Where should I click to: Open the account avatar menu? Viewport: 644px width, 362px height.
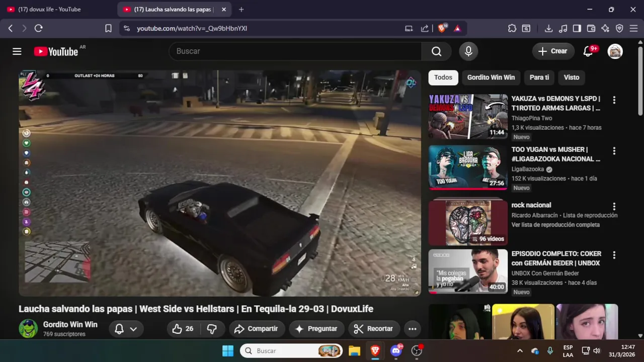point(615,51)
